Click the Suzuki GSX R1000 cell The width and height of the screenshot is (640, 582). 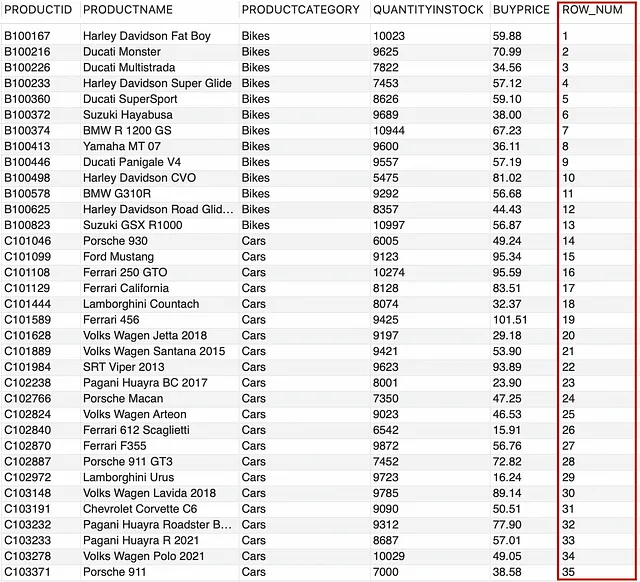132,225
